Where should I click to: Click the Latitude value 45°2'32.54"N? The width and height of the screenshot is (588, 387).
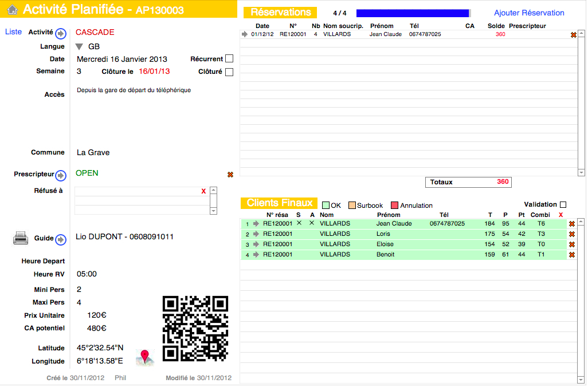coord(100,347)
